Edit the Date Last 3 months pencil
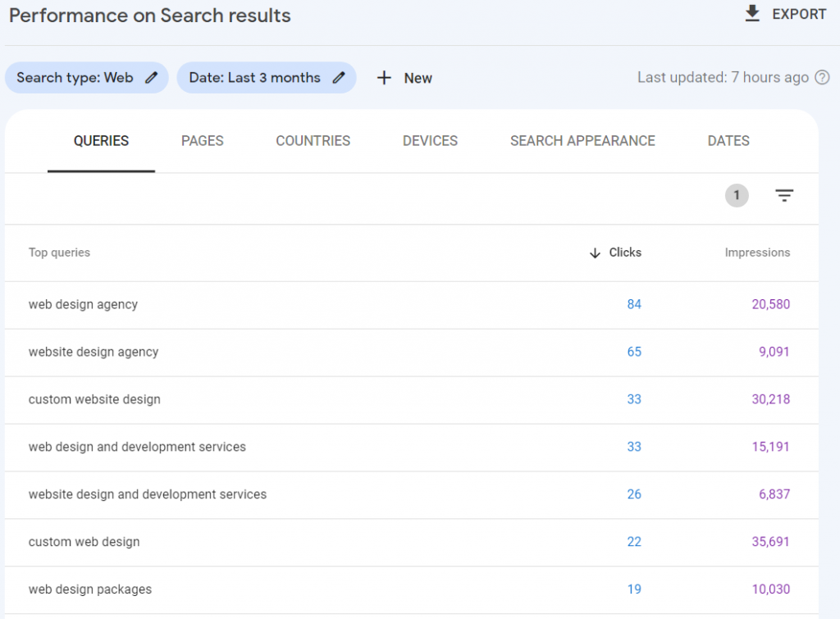The image size is (840, 619). tap(339, 78)
